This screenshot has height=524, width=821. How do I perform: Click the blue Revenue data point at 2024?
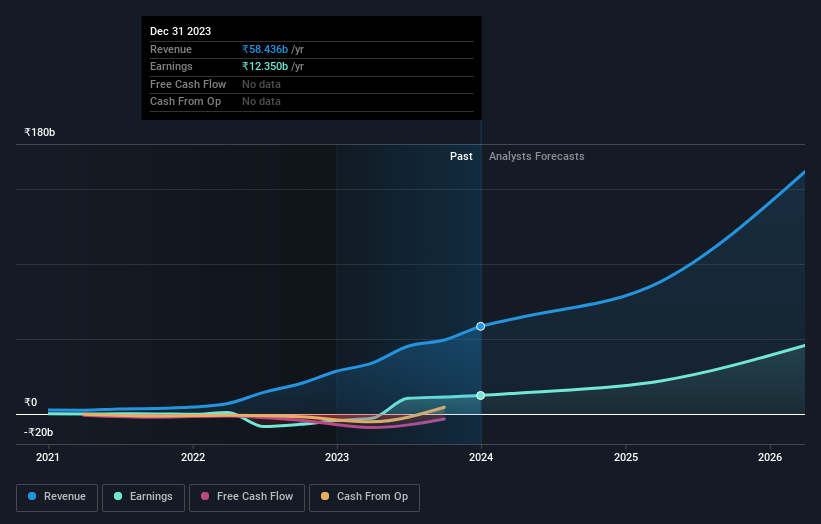click(x=480, y=326)
